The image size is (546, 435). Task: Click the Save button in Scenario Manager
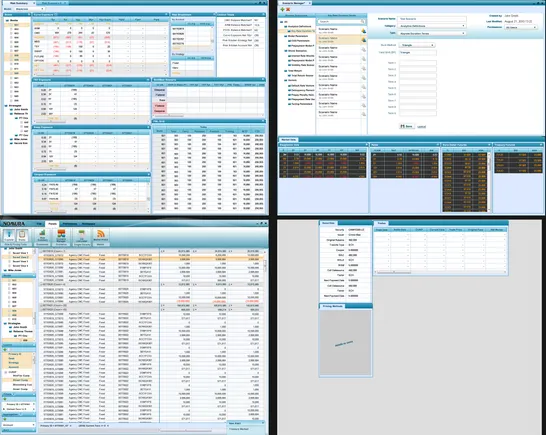pos(406,126)
